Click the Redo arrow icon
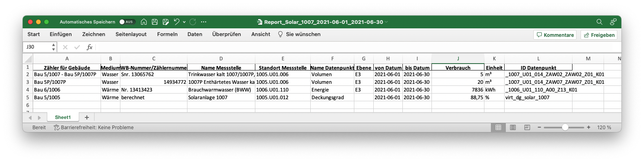 tap(193, 22)
